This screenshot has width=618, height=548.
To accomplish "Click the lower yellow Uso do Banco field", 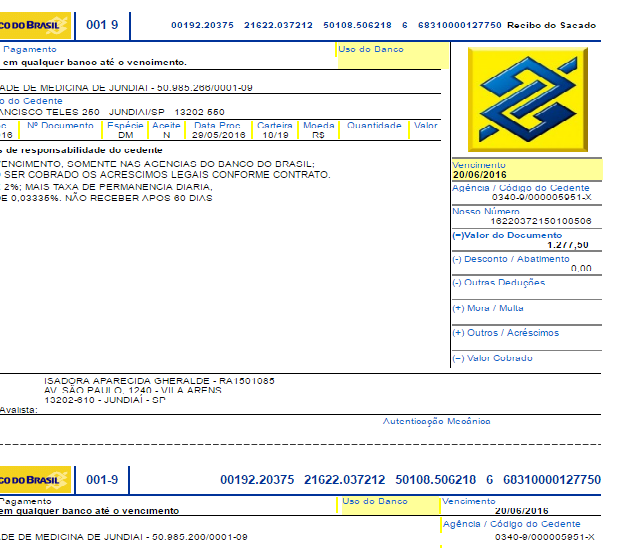I will click(x=388, y=507).
